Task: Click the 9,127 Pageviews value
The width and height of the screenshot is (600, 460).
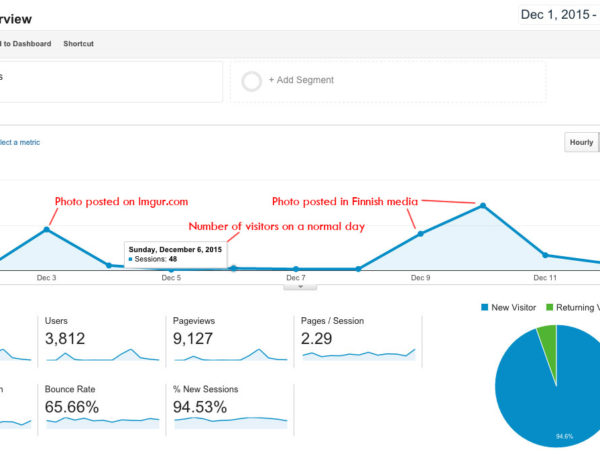Action: [192, 339]
